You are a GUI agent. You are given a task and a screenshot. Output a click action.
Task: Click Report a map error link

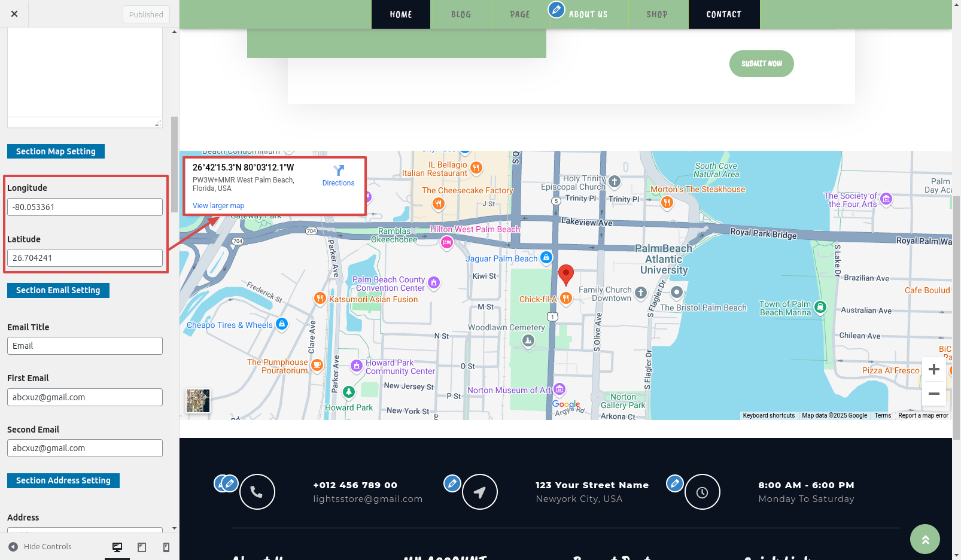pyautogui.click(x=923, y=415)
